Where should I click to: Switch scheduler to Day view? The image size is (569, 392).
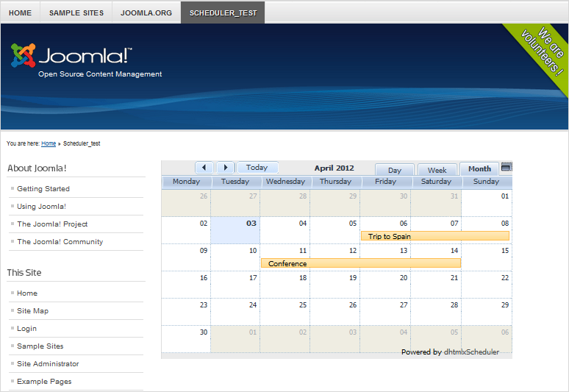[x=395, y=170]
